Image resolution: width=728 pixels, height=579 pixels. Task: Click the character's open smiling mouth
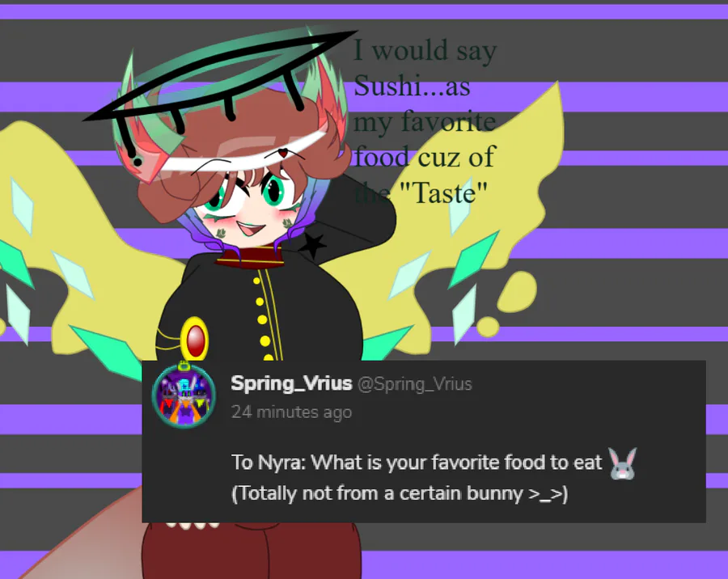point(252,228)
